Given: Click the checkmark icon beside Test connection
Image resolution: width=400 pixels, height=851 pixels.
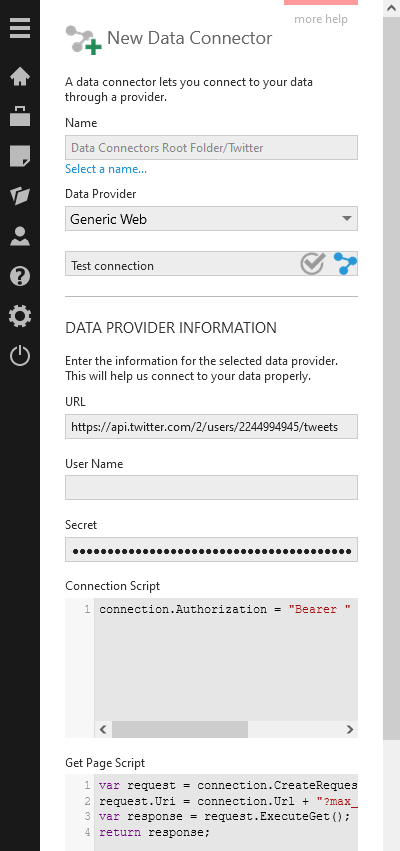Looking at the screenshot, I should pyautogui.click(x=313, y=264).
